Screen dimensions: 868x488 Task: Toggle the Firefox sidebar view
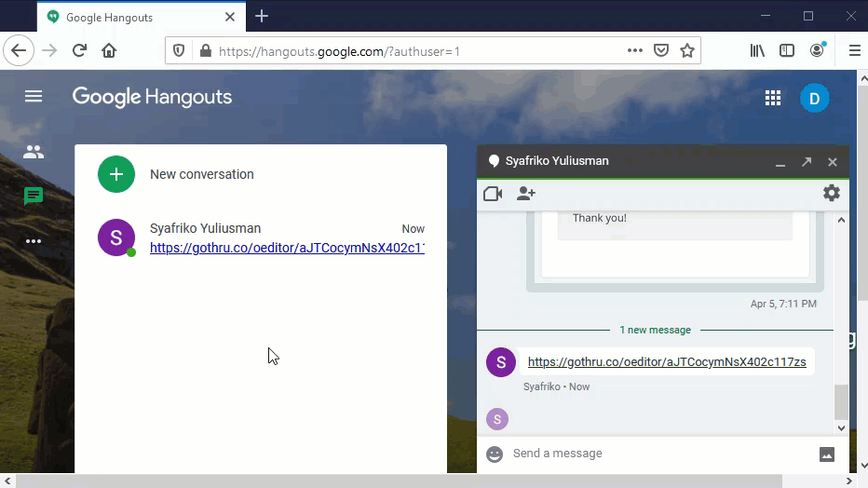787,51
